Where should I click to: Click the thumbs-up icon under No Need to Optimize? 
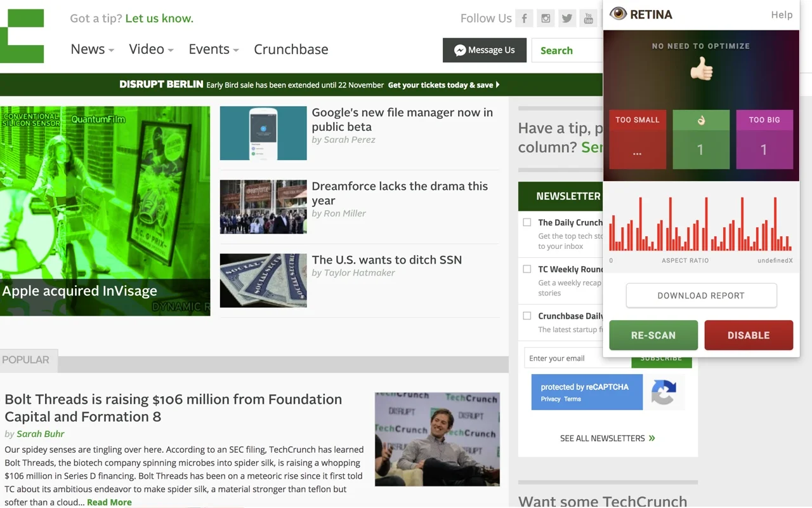click(701, 69)
